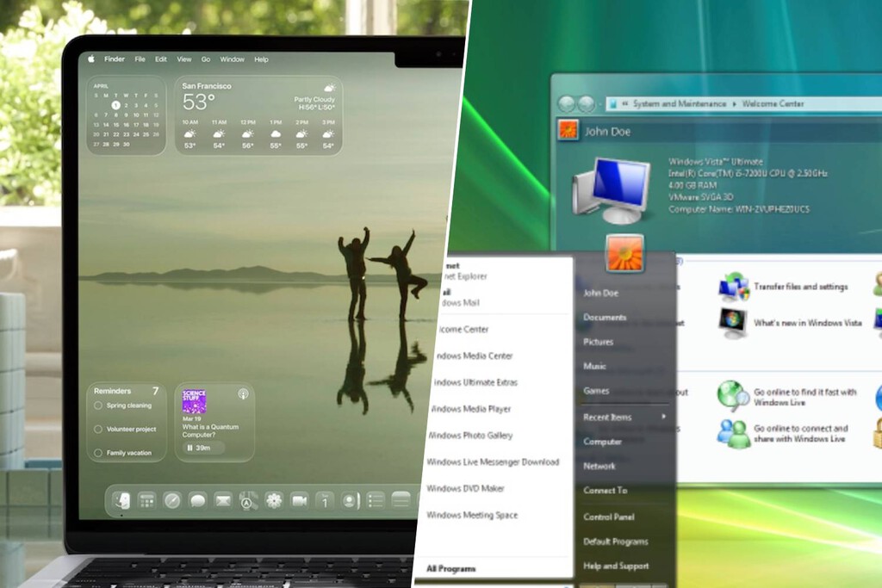This screenshot has height=588, width=882.
Task: Select April 1 in Calendar widget
Action: pos(115,105)
